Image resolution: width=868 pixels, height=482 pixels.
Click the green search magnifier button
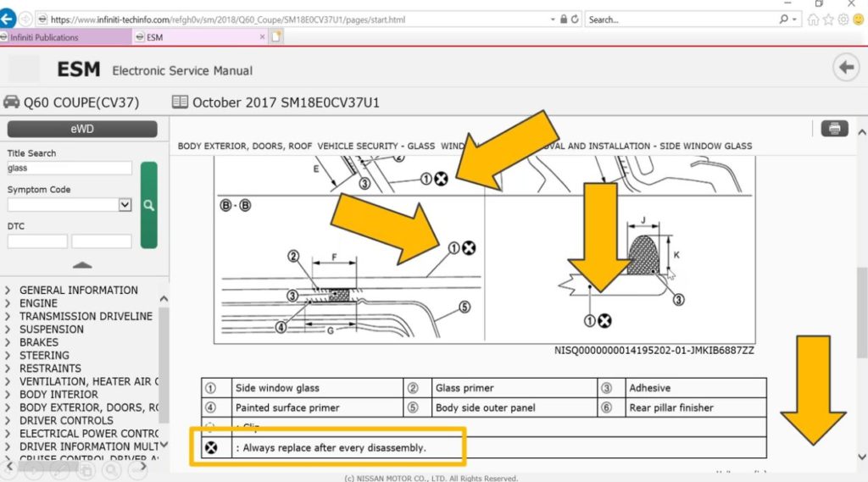tap(149, 205)
